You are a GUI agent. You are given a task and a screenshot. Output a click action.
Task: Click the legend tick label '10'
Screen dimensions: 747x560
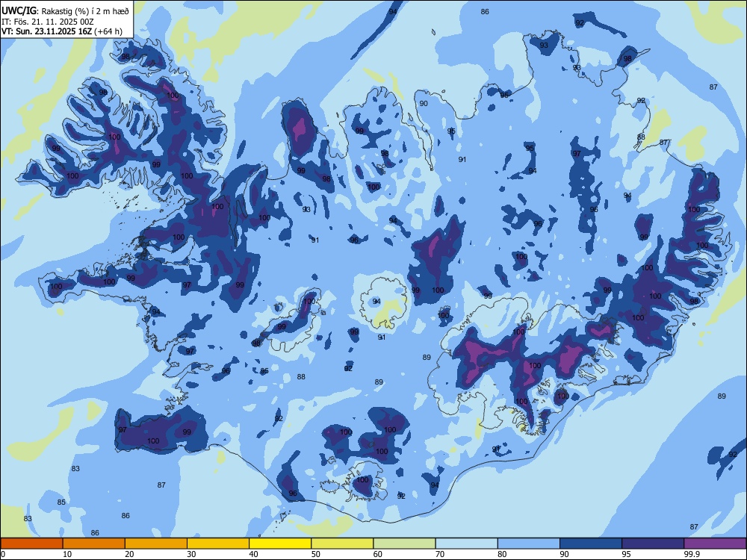[x=67, y=554]
